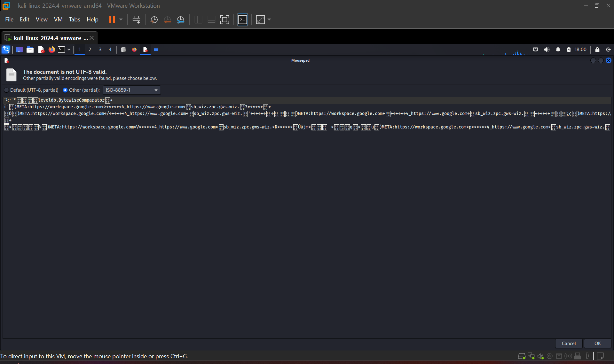Open the Tabs menu
This screenshot has width=614, height=364.
[x=75, y=19]
